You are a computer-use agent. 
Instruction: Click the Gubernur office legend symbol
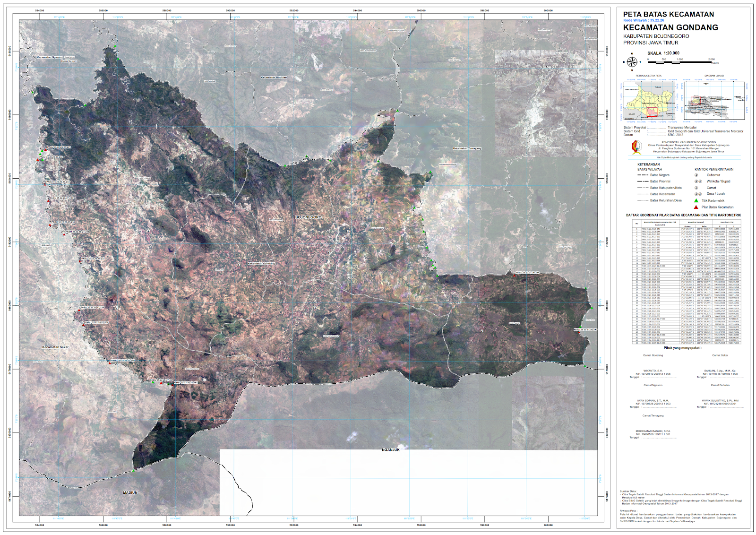pyautogui.click(x=696, y=175)
